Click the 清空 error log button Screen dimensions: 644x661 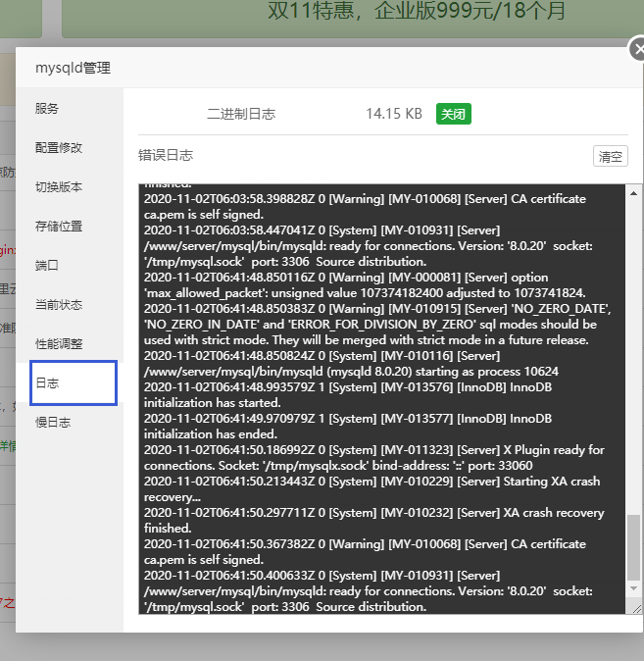coord(611,156)
